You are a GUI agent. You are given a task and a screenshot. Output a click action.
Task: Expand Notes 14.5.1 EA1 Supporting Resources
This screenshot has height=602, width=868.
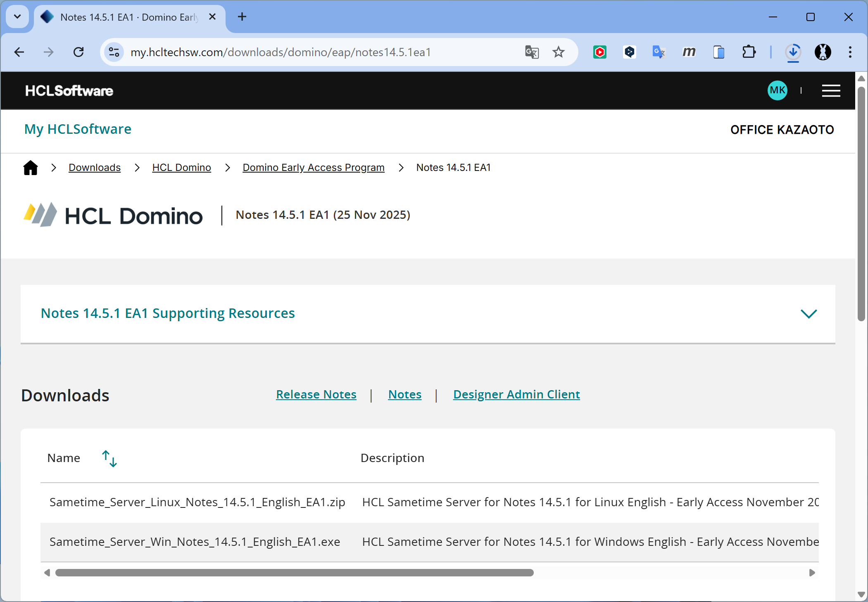click(428, 314)
